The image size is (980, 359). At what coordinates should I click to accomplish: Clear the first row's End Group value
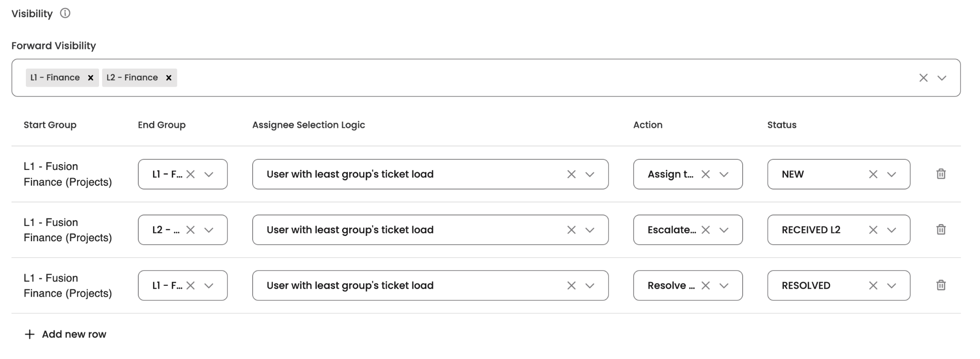(x=190, y=174)
